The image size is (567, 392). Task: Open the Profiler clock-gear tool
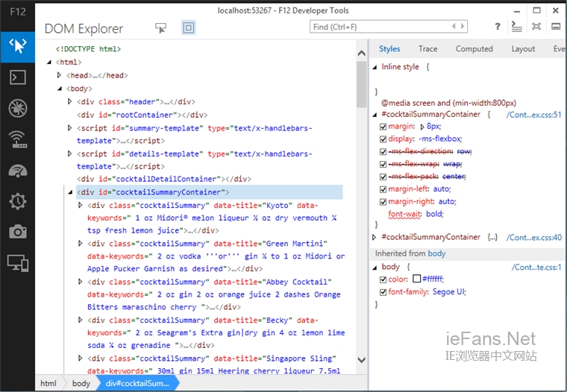point(17,201)
